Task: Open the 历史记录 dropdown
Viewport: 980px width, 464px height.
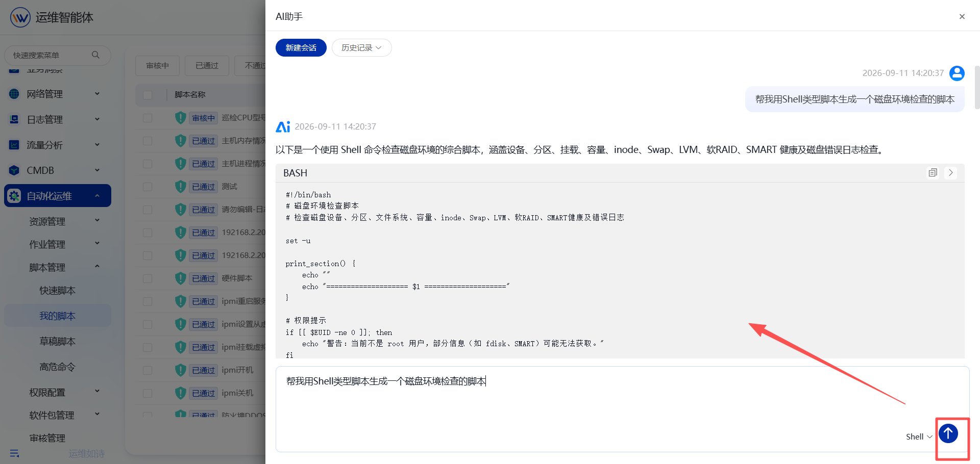Action: 361,47
